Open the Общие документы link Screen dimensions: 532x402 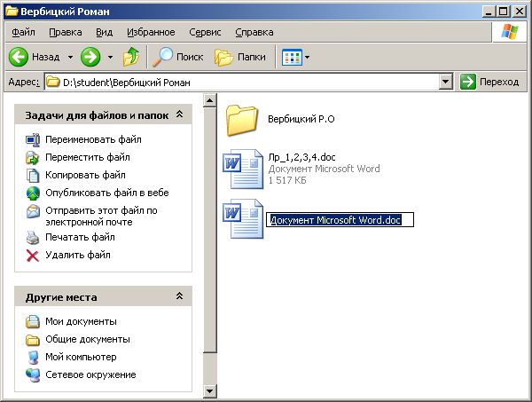(x=88, y=339)
